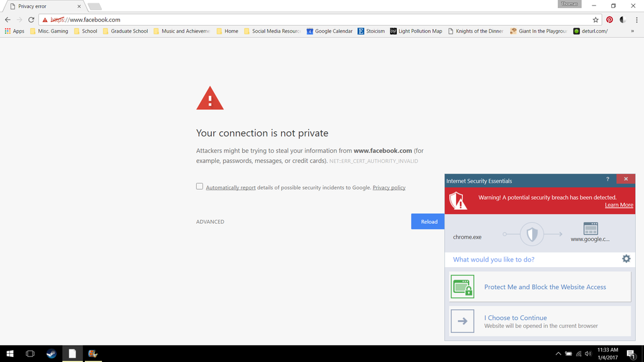Bookmark this page with the star icon
Screen dimensions: 644x362
tap(596, 19)
